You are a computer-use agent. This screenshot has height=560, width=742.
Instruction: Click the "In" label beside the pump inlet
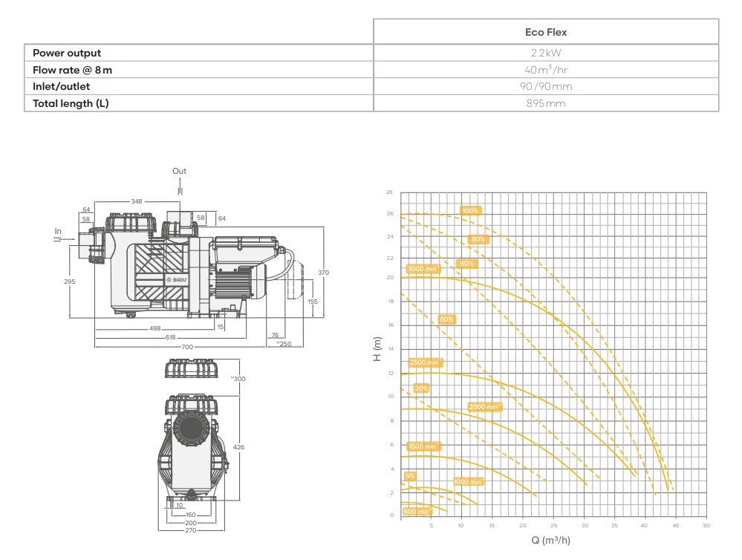58,231
